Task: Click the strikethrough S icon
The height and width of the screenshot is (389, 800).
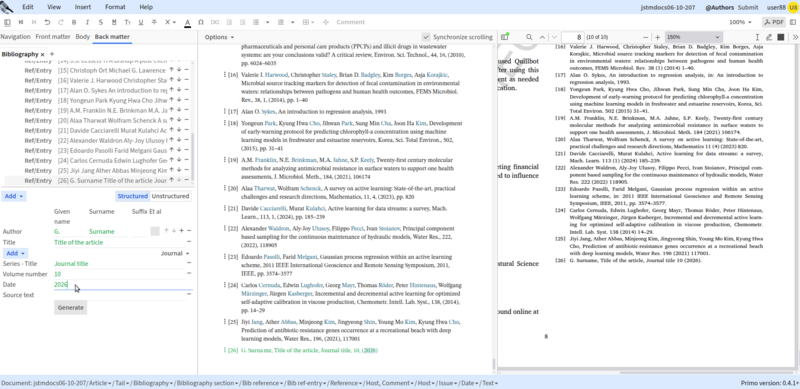Action: click(x=101, y=22)
